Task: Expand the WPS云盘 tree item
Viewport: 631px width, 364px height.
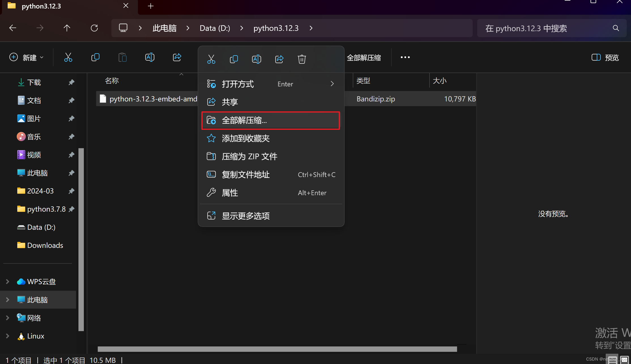Action: pyautogui.click(x=7, y=281)
